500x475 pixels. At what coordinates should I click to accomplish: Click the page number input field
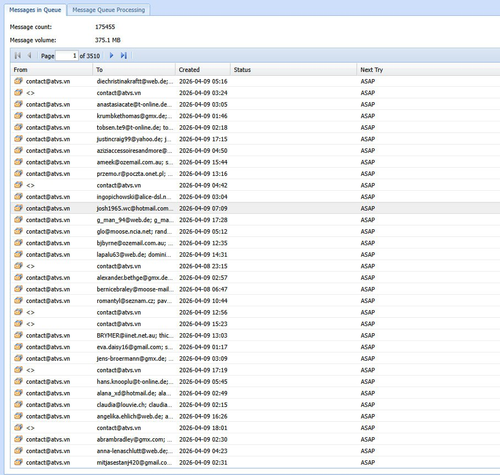[x=67, y=56]
